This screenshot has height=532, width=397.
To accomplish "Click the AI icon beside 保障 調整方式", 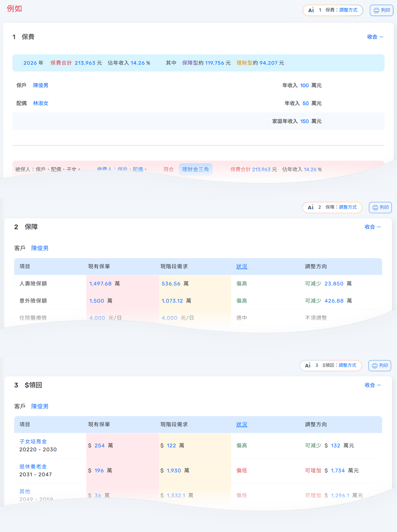I will pos(310,207).
